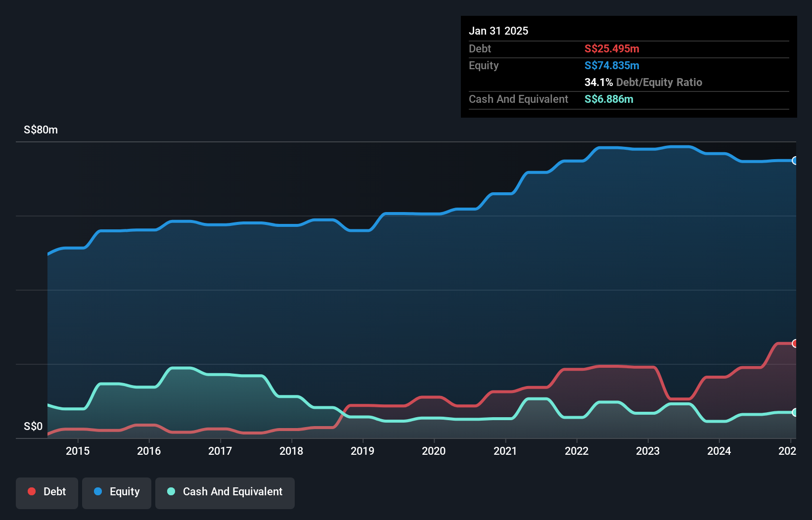This screenshot has width=812, height=520.
Task: Click the S$0 y-axis label
Action: tap(33, 426)
